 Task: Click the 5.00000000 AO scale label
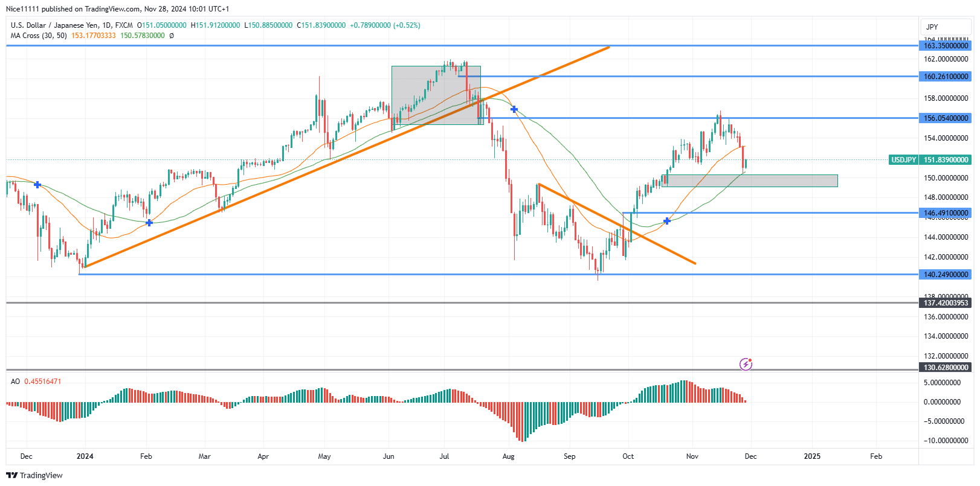click(x=942, y=383)
